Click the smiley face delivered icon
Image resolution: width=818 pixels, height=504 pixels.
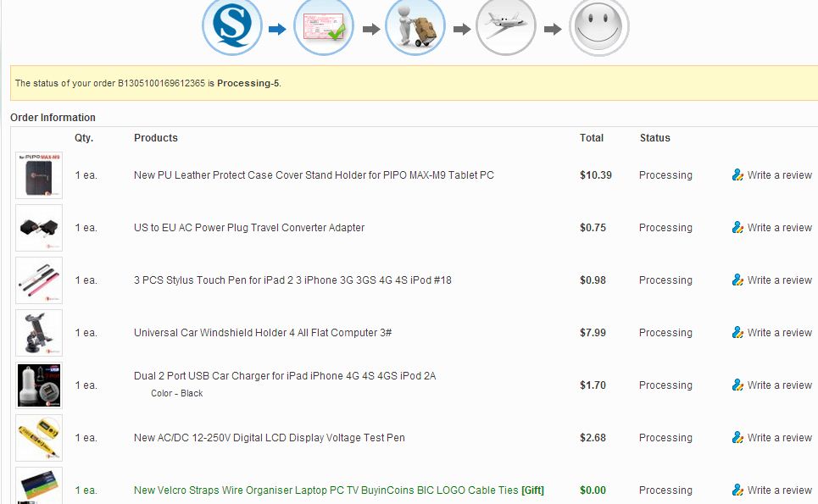tap(599, 26)
